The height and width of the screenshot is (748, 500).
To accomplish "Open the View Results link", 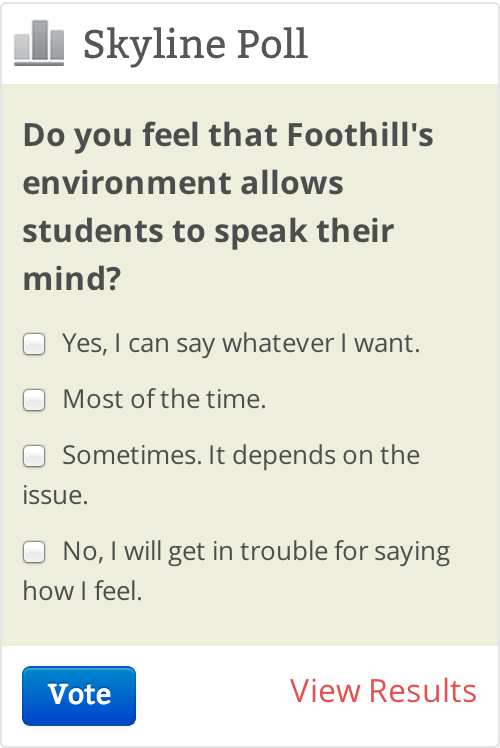I will 383,691.
